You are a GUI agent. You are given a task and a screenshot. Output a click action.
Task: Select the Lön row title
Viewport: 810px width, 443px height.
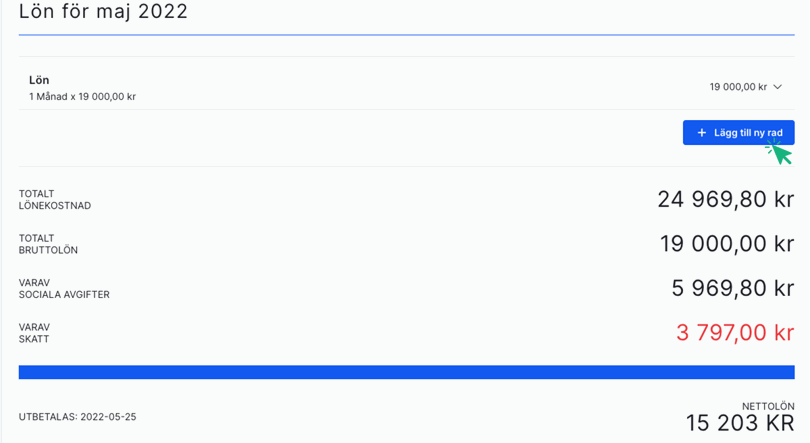[x=39, y=80]
